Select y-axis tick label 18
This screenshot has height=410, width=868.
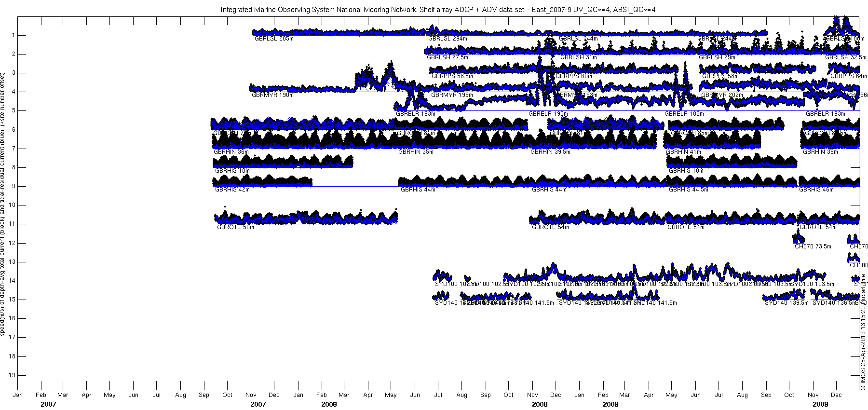coord(13,356)
